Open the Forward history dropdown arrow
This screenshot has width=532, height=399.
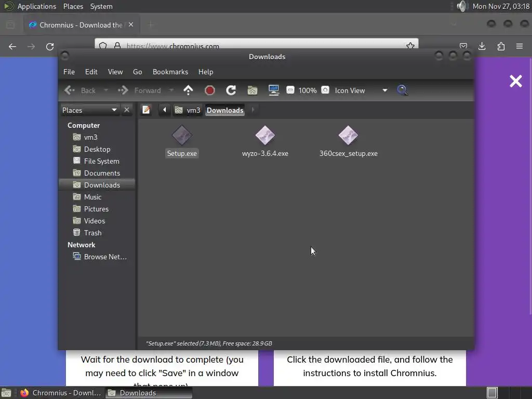pos(171,90)
